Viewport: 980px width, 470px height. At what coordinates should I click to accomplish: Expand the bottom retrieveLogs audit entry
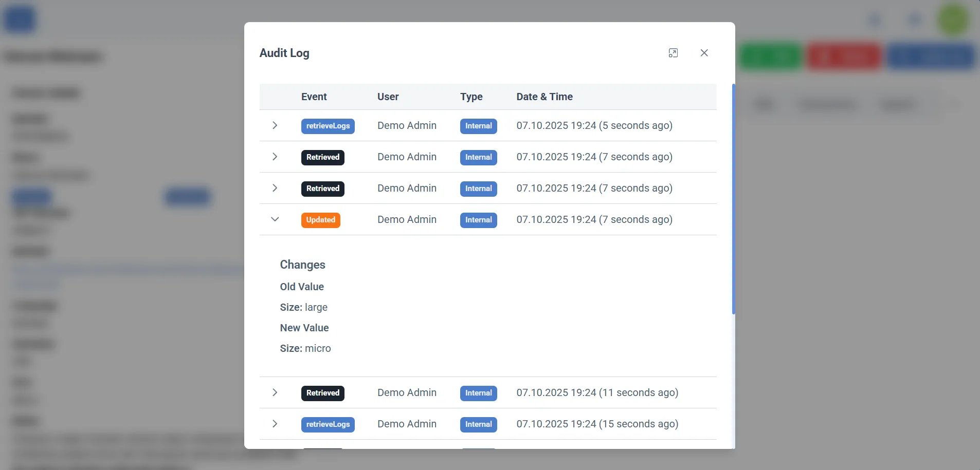[275, 424]
